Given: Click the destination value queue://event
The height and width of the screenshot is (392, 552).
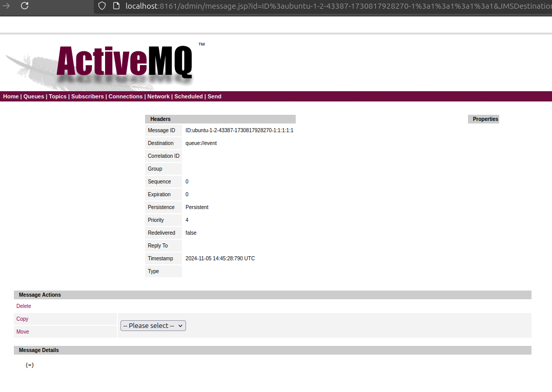Looking at the screenshot, I should point(201,143).
